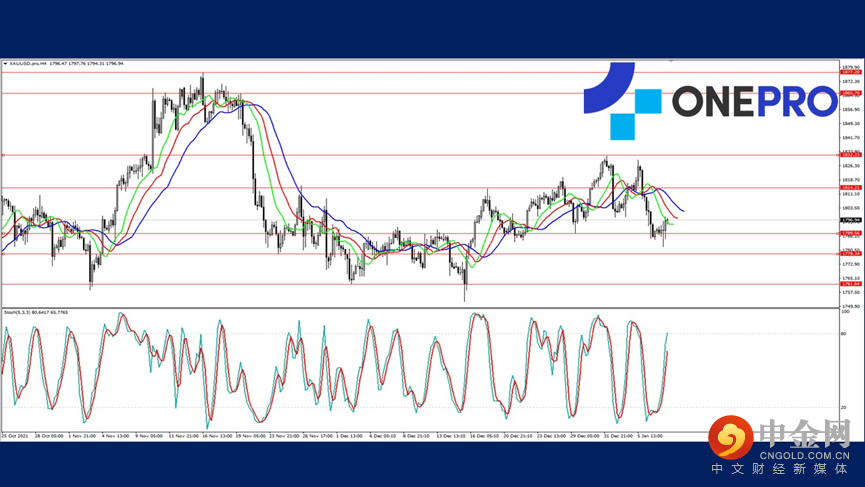Click the XAUUSD.pro,H4 chart title text
This screenshot has width=865, height=487.
pos(28,63)
